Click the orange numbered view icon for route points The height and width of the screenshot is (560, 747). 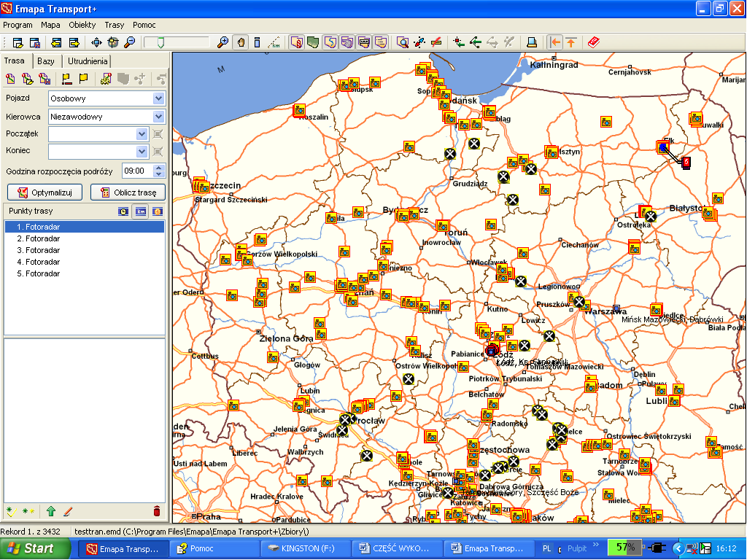(158, 211)
